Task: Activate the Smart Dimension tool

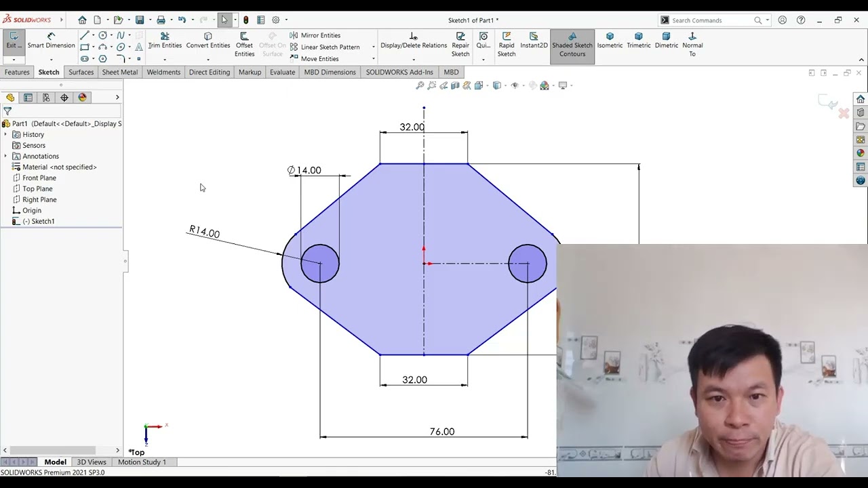Action: point(51,41)
